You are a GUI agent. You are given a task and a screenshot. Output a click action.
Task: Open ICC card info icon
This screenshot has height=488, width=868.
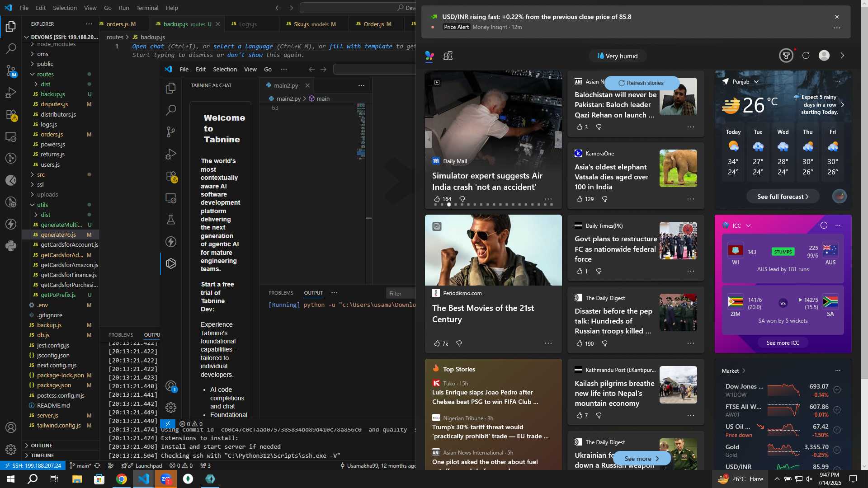(824, 225)
